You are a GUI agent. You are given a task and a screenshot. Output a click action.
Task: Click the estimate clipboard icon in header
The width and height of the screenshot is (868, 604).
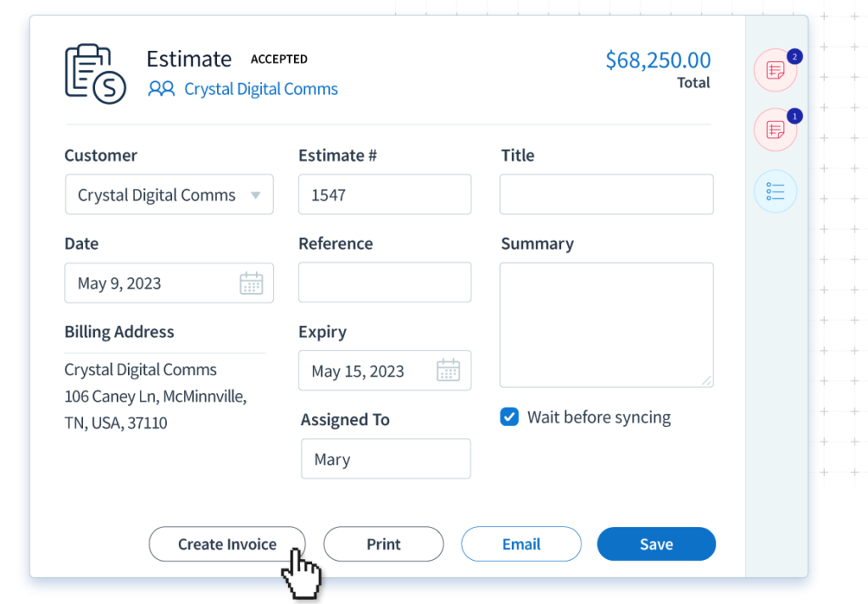pyautogui.click(x=95, y=74)
